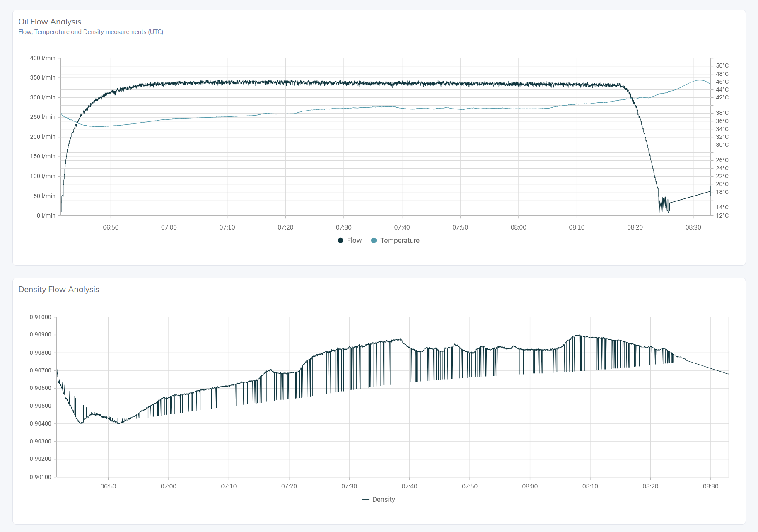Click the Density legend line marker
This screenshot has height=532, width=758.
pyautogui.click(x=365, y=500)
